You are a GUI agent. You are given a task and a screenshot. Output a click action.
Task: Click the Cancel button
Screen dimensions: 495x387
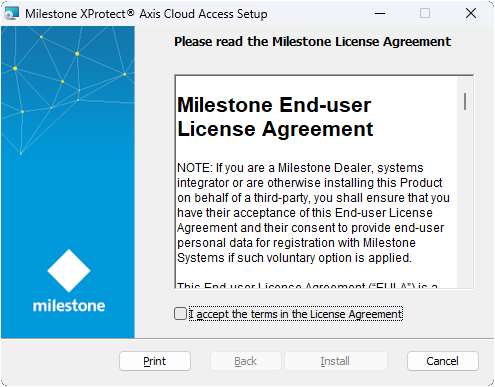(x=442, y=361)
